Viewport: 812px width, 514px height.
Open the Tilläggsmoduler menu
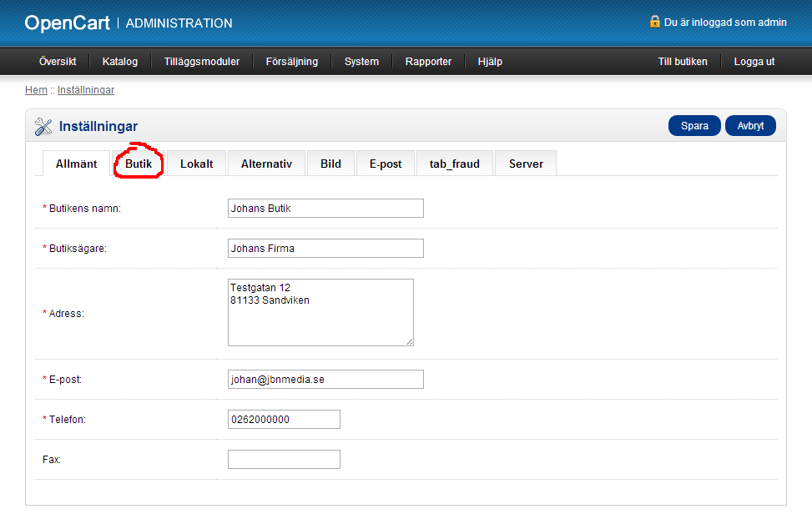click(202, 62)
